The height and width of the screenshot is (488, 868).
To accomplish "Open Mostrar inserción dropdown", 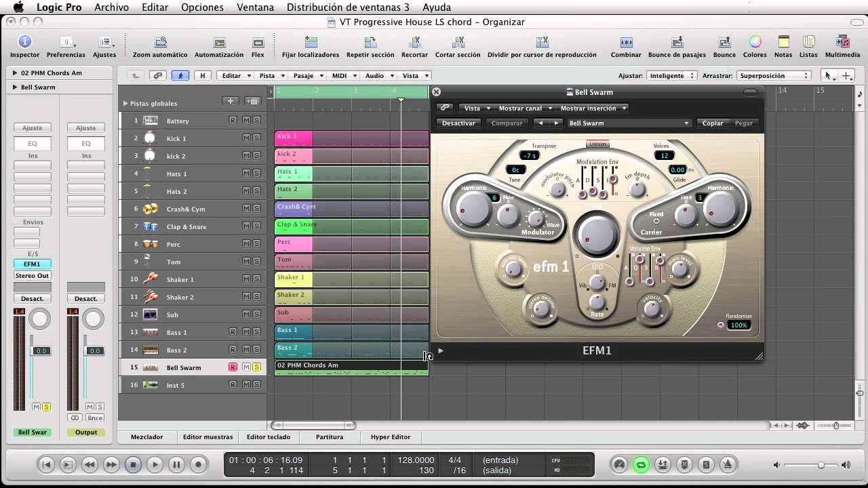I will (x=593, y=108).
